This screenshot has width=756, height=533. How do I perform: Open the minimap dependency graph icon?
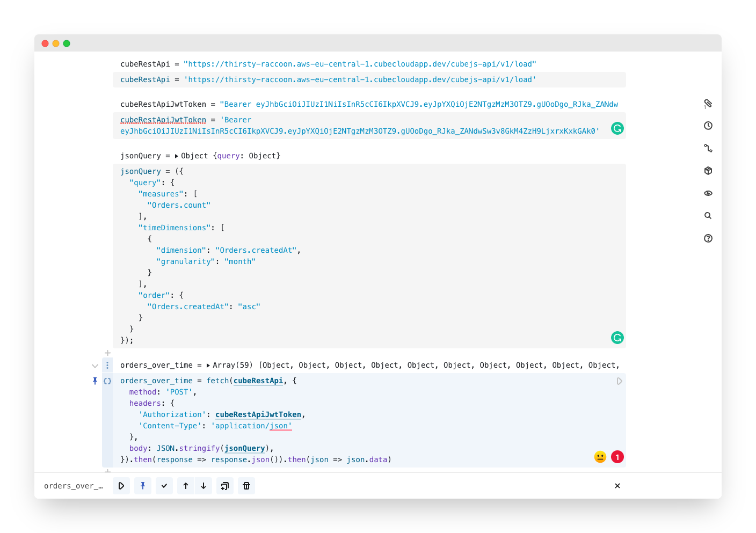(x=708, y=148)
